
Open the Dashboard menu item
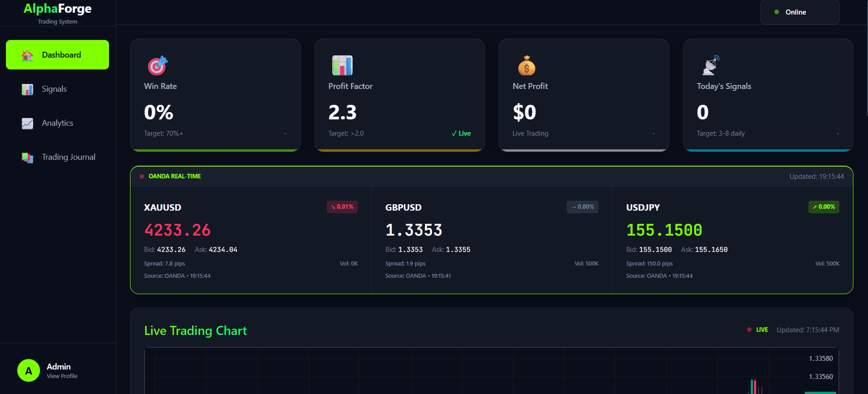57,54
